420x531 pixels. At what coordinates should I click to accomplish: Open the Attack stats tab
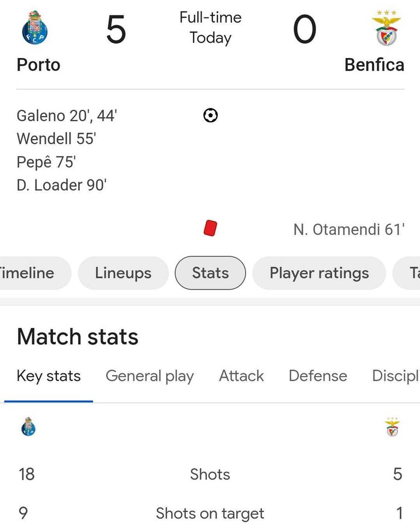click(241, 376)
